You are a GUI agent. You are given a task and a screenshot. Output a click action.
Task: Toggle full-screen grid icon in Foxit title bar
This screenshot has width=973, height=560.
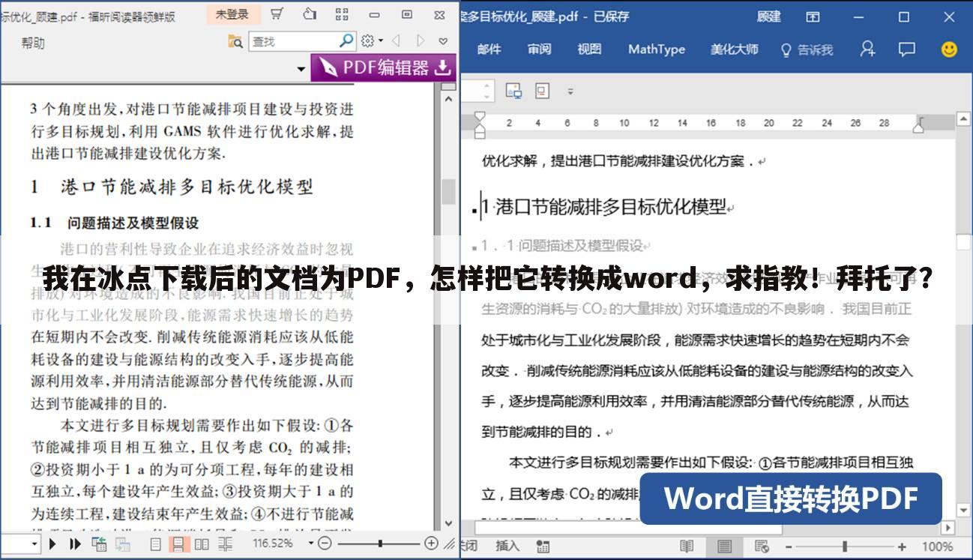pyautogui.click(x=342, y=14)
